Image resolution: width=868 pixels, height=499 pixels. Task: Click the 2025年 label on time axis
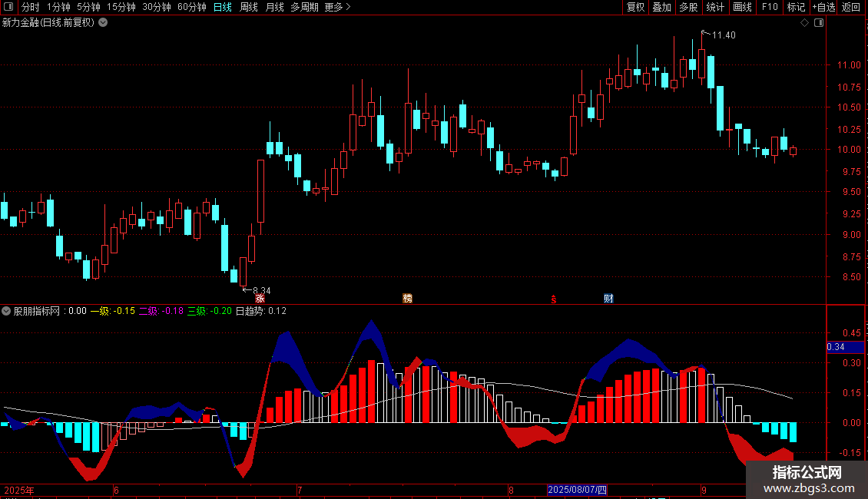pyautogui.click(x=19, y=490)
